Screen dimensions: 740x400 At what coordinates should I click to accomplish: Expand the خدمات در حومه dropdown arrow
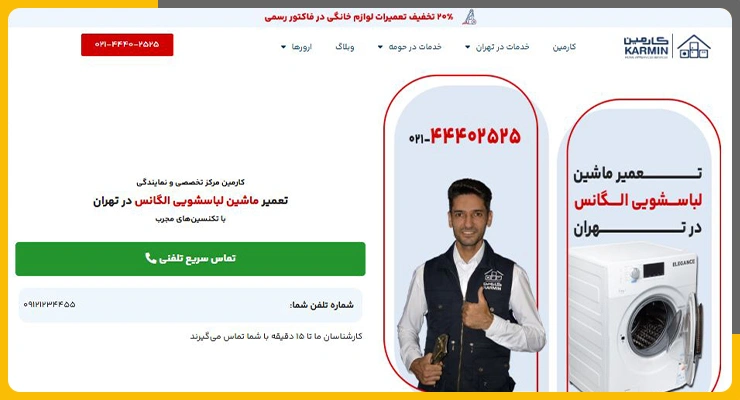pyautogui.click(x=380, y=47)
